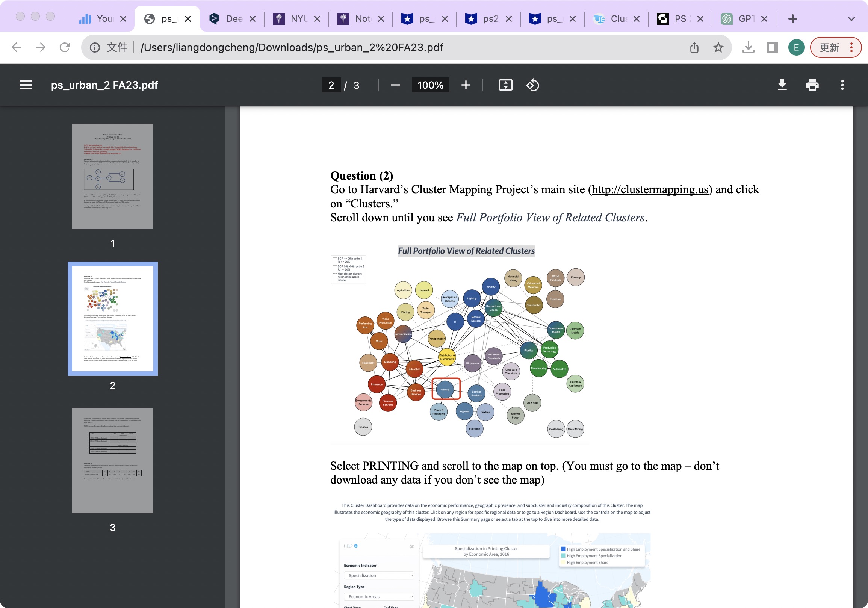This screenshot has width=868, height=608.
Task: Switch to the Dee tab
Action: (x=231, y=18)
